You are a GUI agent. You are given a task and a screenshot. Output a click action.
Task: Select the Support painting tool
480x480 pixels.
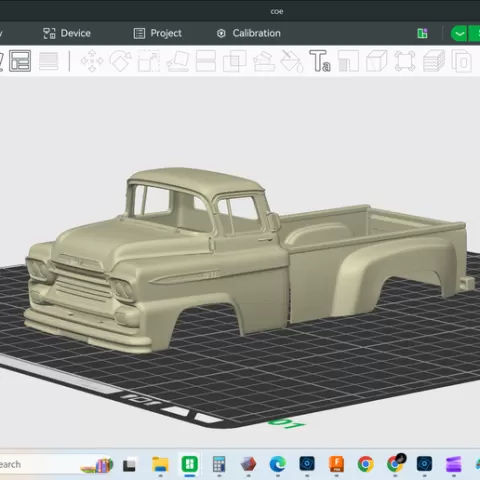pyautogui.click(x=264, y=61)
